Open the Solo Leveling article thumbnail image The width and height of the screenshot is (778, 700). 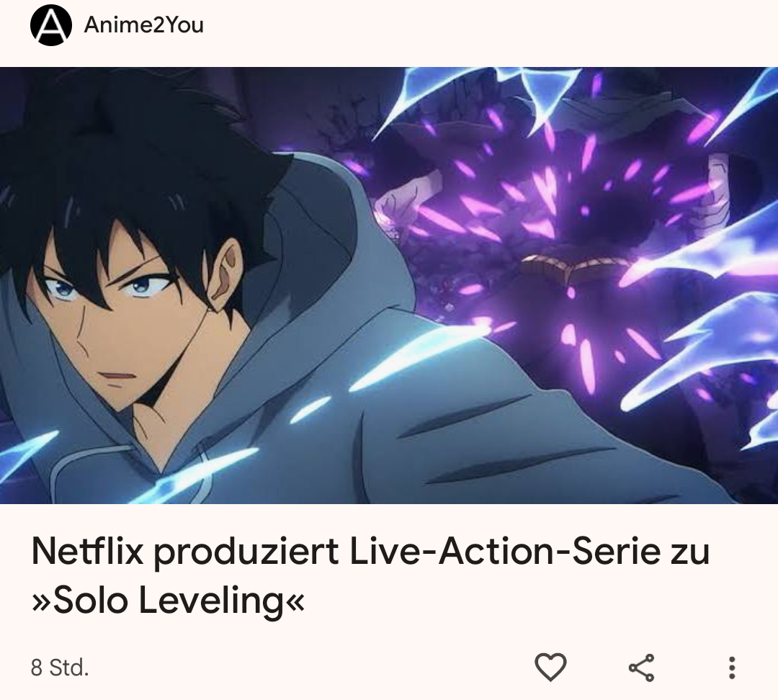(389, 285)
